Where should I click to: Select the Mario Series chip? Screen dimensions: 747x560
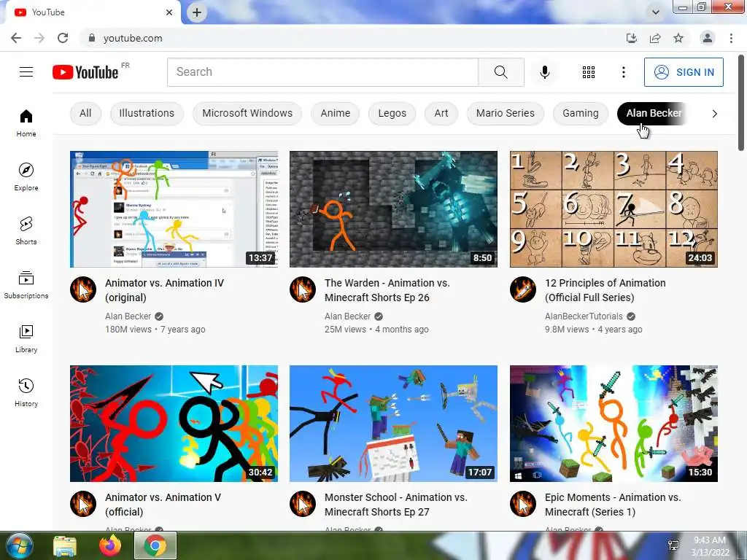tap(506, 113)
